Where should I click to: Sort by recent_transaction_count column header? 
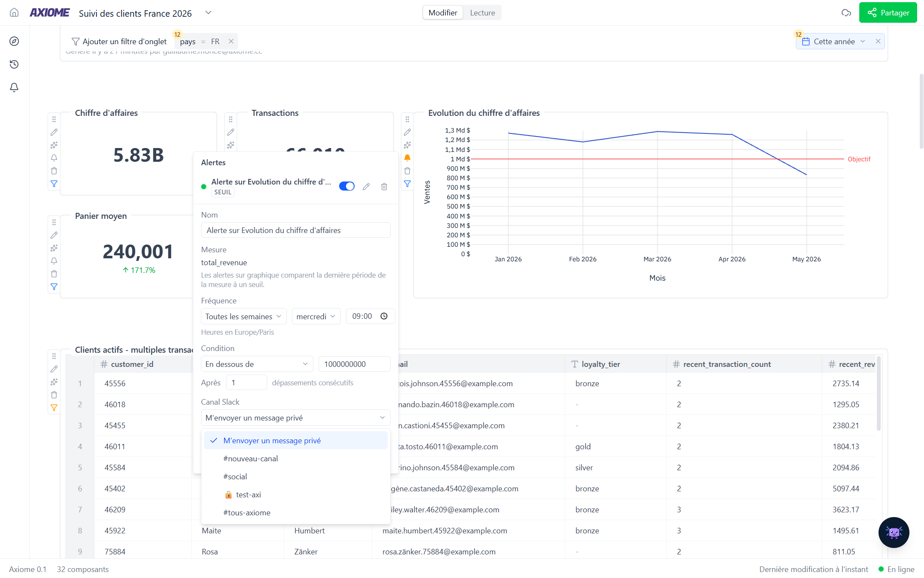(744, 364)
